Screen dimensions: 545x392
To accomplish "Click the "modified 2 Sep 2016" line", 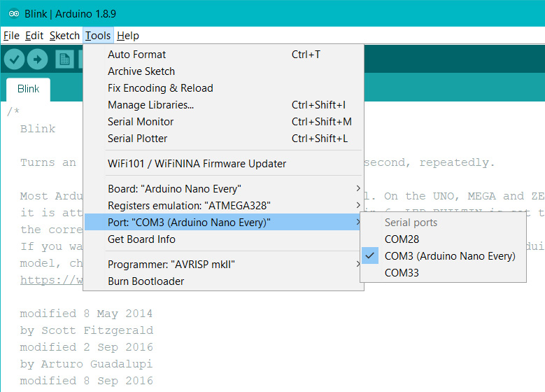I will [86, 346].
